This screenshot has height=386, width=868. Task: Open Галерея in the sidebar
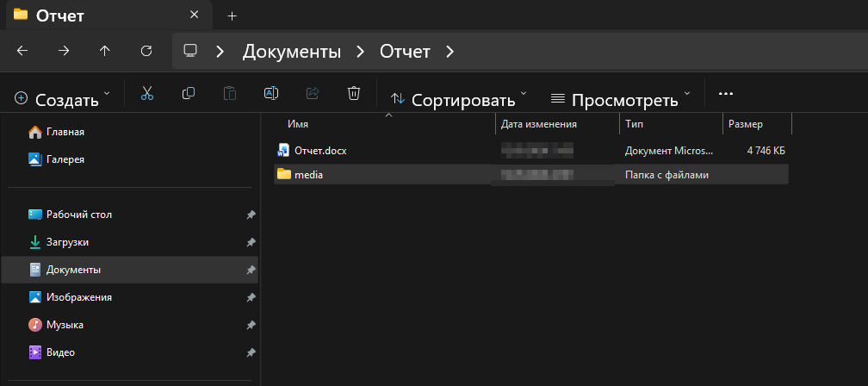[129, 159]
